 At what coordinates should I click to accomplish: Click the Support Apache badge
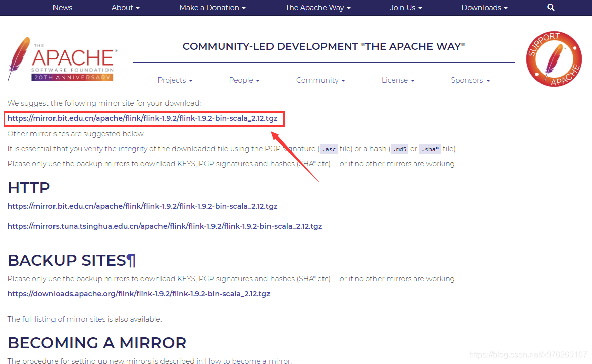point(554,59)
